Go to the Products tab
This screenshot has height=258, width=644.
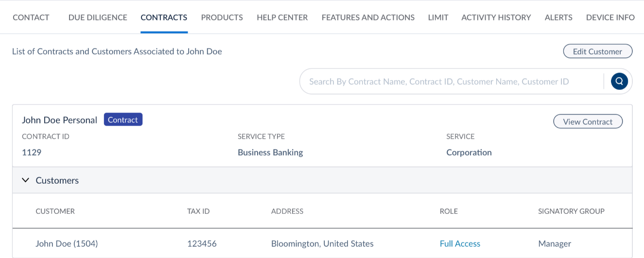[x=222, y=17]
